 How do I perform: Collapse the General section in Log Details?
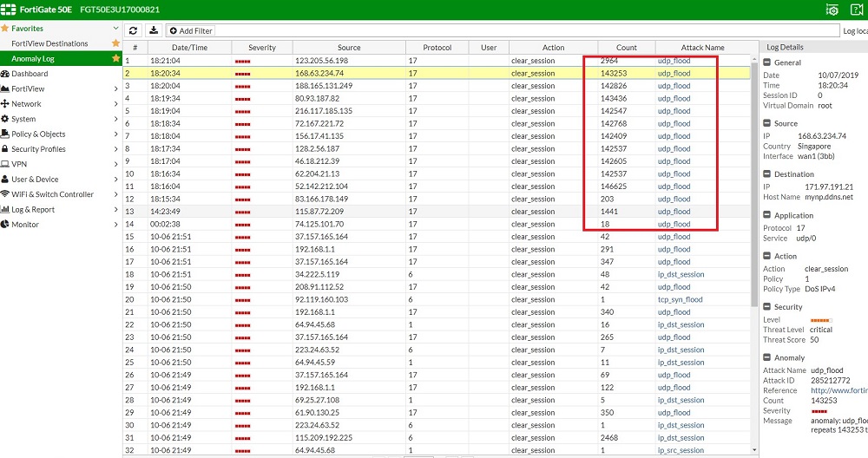pyautogui.click(x=767, y=62)
